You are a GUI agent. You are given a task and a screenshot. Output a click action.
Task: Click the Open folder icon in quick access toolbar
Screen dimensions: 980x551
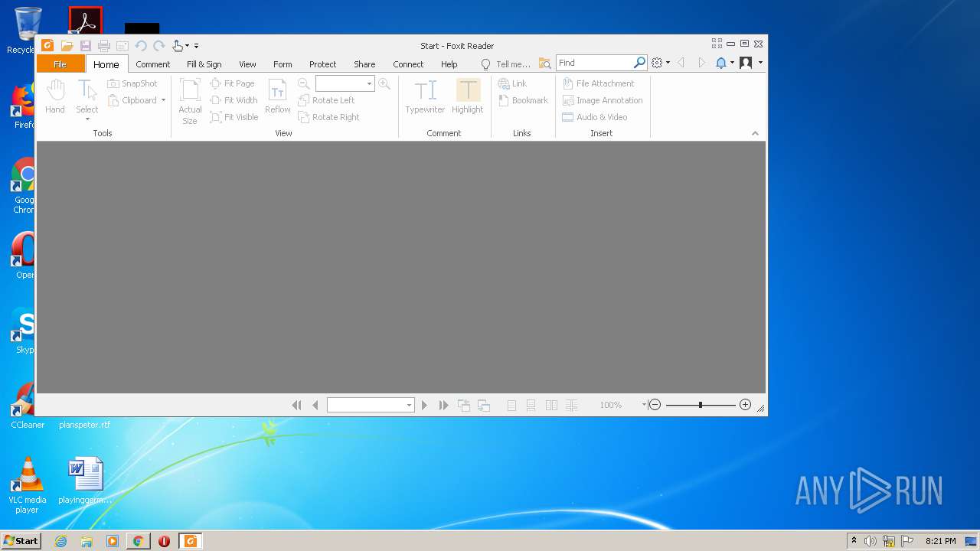pyautogui.click(x=67, y=46)
